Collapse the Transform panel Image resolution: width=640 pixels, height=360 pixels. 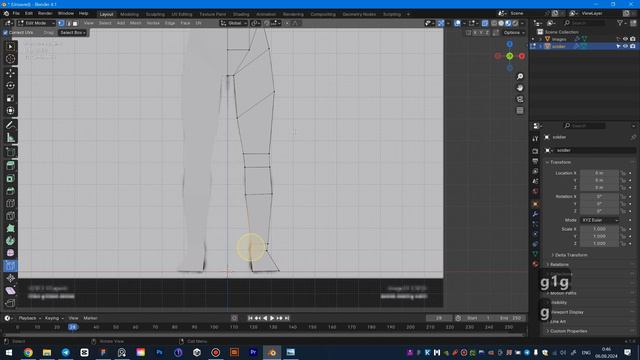point(560,162)
